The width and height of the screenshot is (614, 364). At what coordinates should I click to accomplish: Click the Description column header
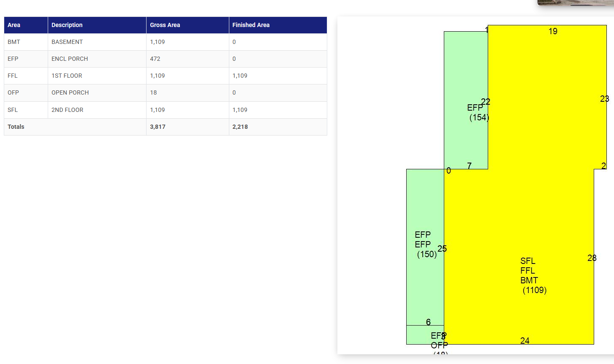[x=67, y=25]
